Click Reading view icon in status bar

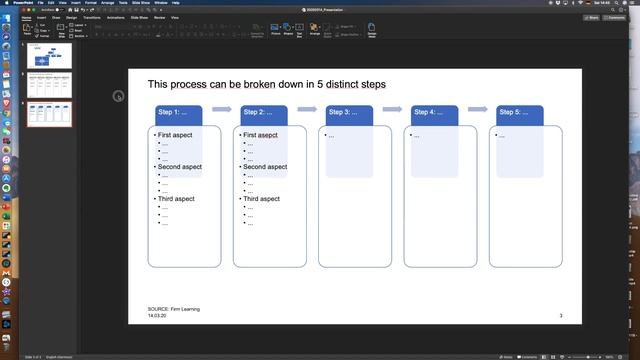(x=562, y=357)
